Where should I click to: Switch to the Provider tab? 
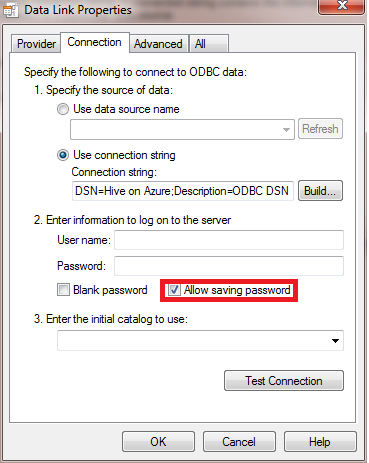coord(36,44)
